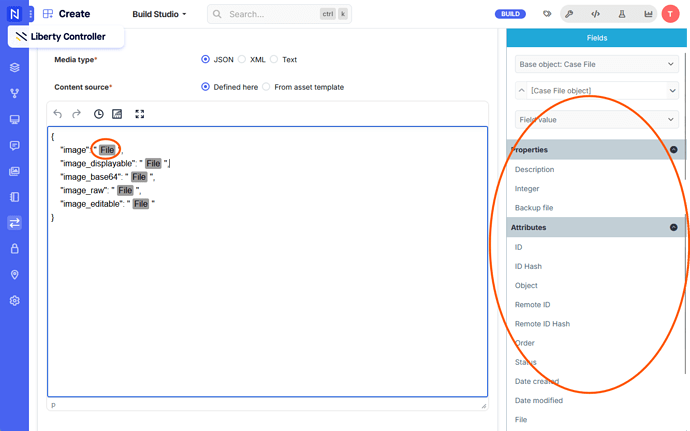This screenshot has width=690, height=431.
Task: Open the chat message icon in sidebar
Action: [15, 145]
